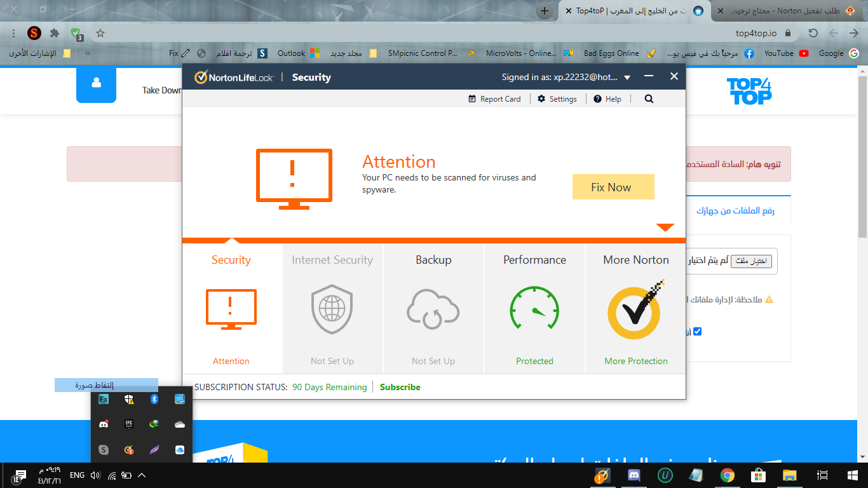Open the Norton Help menu
The width and height of the screenshot is (868, 488).
(607, 98)
